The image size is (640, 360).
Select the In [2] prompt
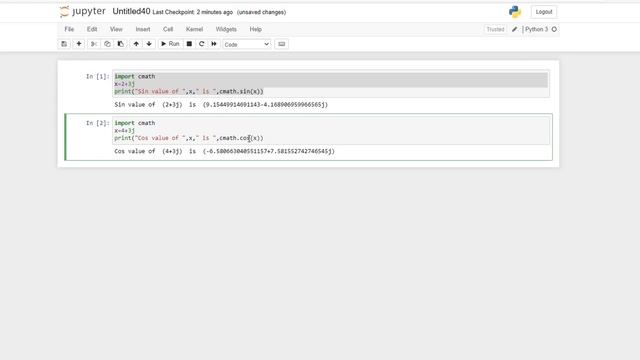98,123
